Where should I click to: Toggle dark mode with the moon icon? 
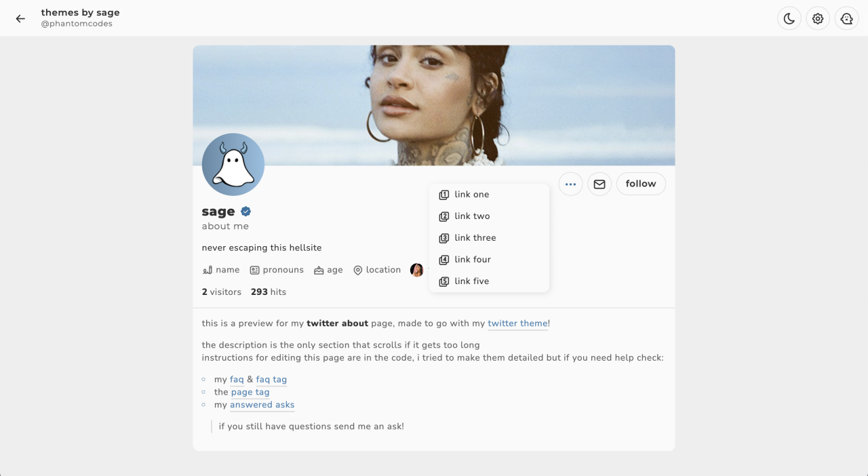pyautogui.click(x=789, y=19)
